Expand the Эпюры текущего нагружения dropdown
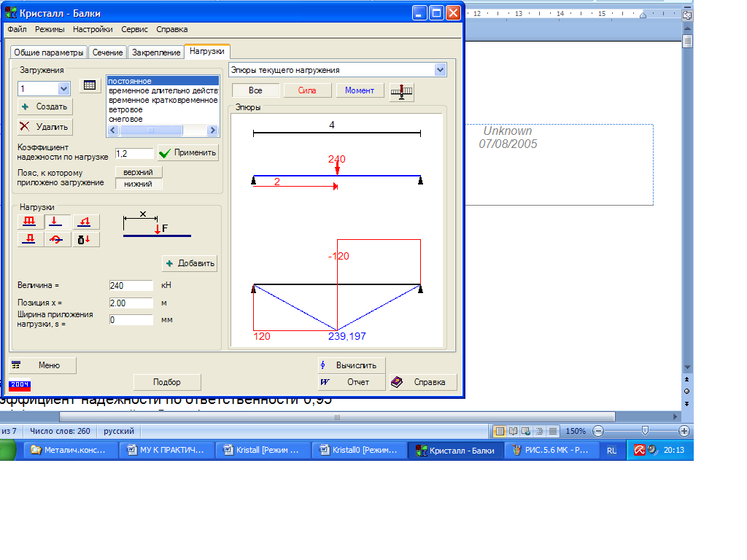Screen dimensions: 747x560 click(440, 70)
